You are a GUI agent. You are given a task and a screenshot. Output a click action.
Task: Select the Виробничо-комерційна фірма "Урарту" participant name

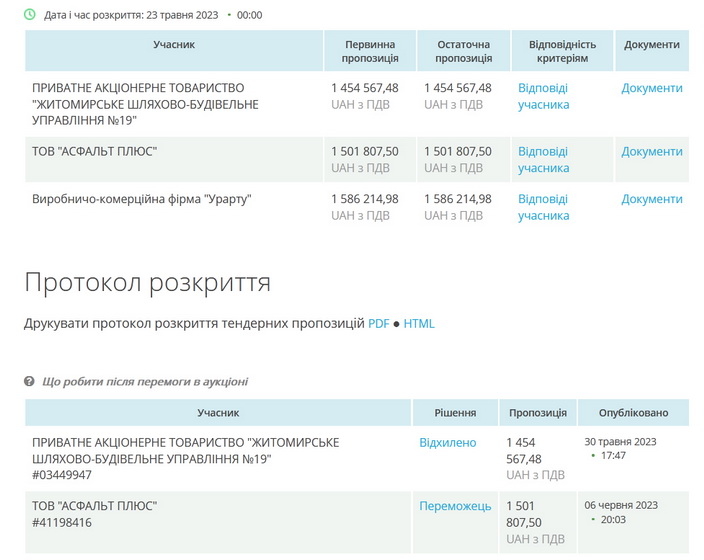point(142,199)
